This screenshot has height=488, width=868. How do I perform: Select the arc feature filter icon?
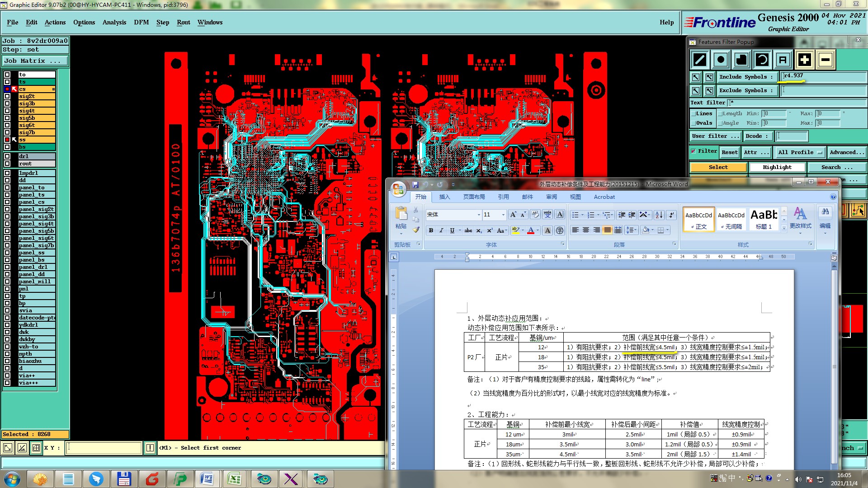[762, 60]
